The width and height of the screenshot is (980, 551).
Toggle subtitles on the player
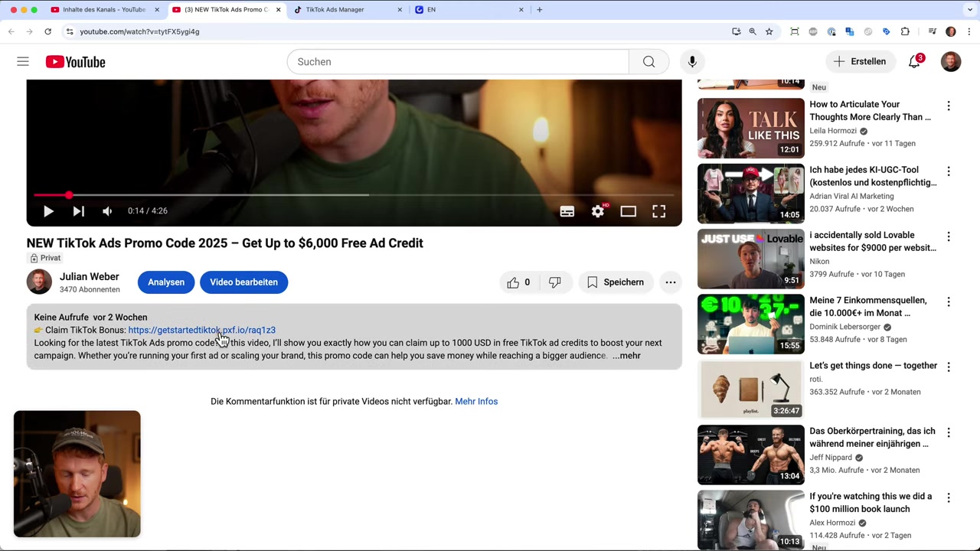(567, 211)
